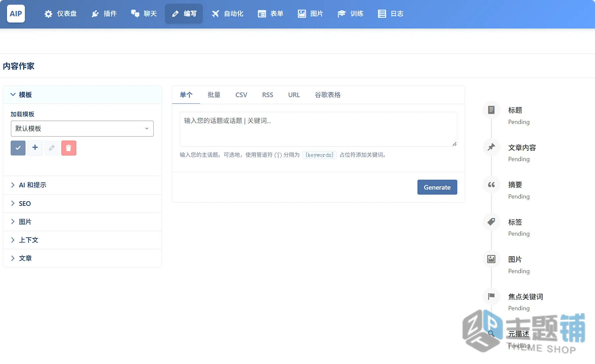
Task: Switch to the 批量 bulk tab
Action: 214,95
